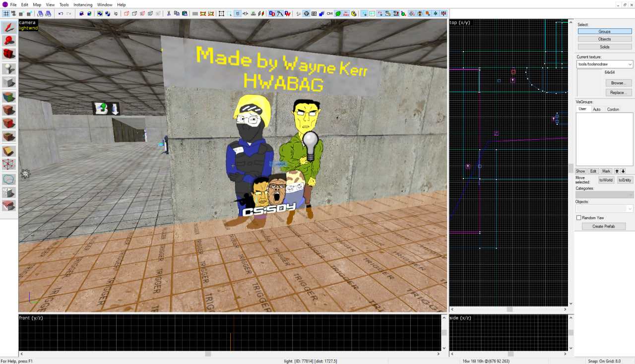Select the Apply Decals tool
The width and height of the screenshot is (635, 364).
tap(9, 123)
